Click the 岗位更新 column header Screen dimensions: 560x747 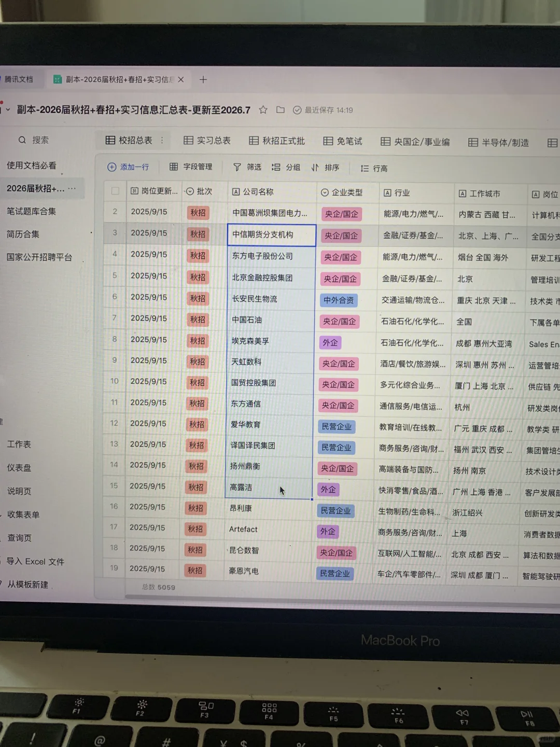pos(154,191)
